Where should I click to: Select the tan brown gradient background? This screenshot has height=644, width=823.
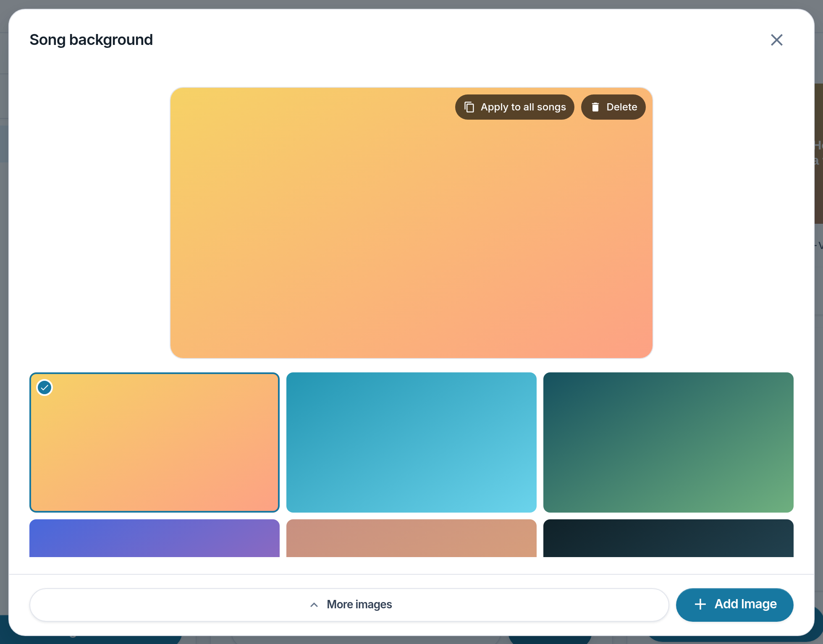[x=411, y=538]
